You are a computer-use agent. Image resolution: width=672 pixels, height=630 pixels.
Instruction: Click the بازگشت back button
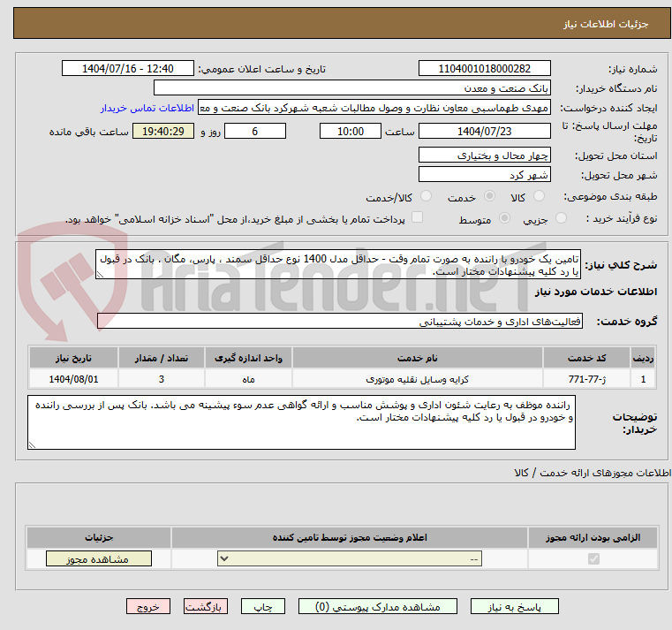(205, 607)
